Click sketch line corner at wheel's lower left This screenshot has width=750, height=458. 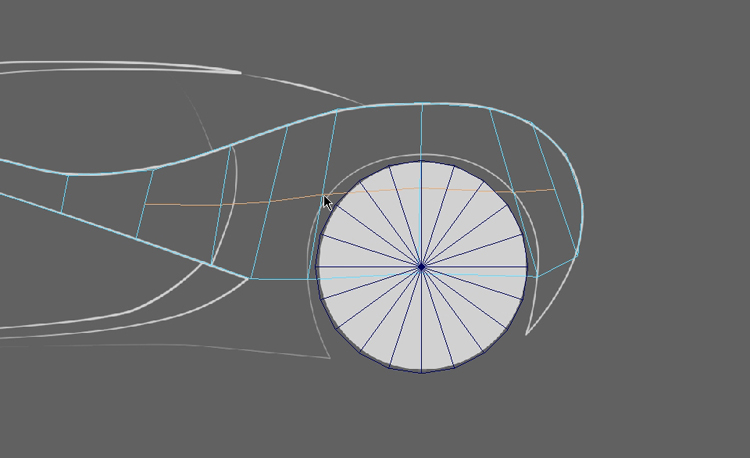coord(330,357)
